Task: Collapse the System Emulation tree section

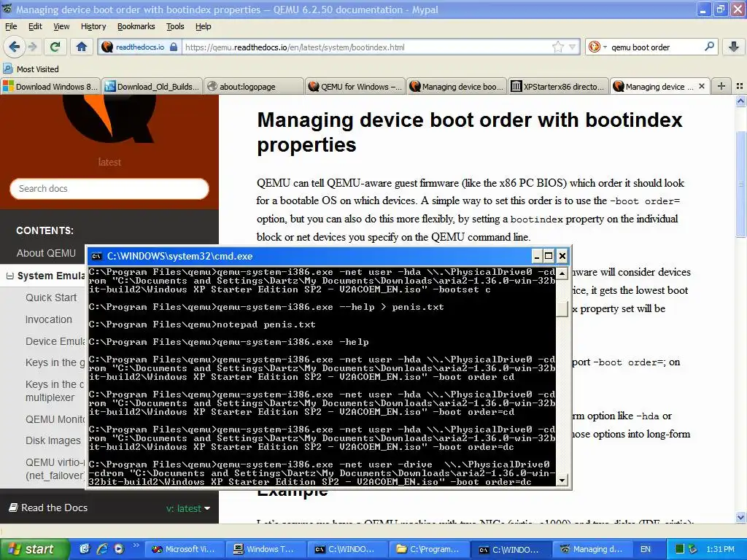Action: pos(9,276)
